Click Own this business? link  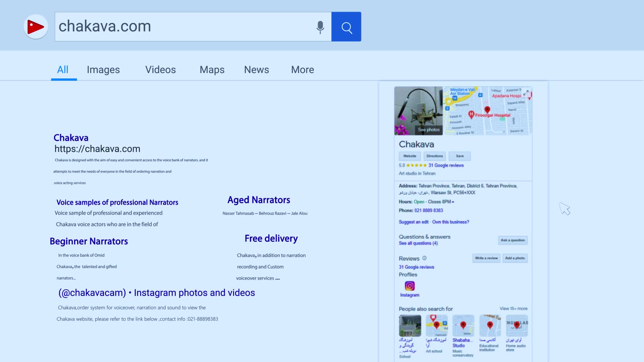450,222
